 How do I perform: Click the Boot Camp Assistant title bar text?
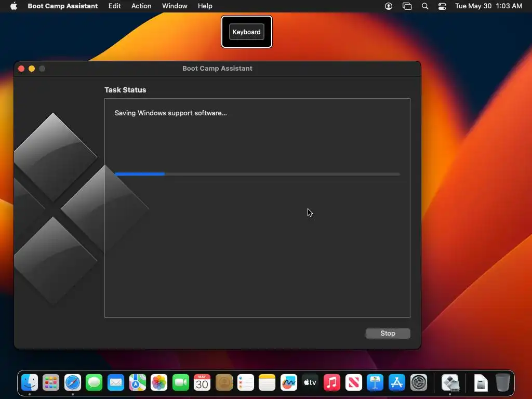pyautogui.click(x=218, y=68)
